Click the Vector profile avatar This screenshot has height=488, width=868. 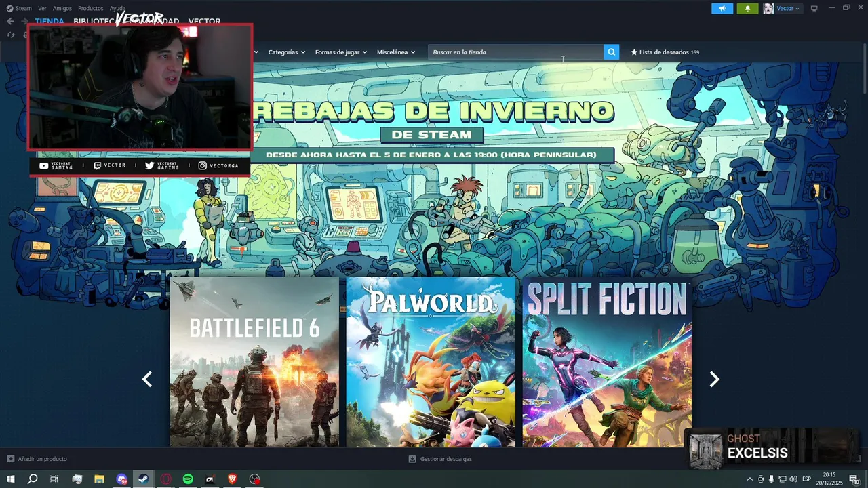click(768, 8)
